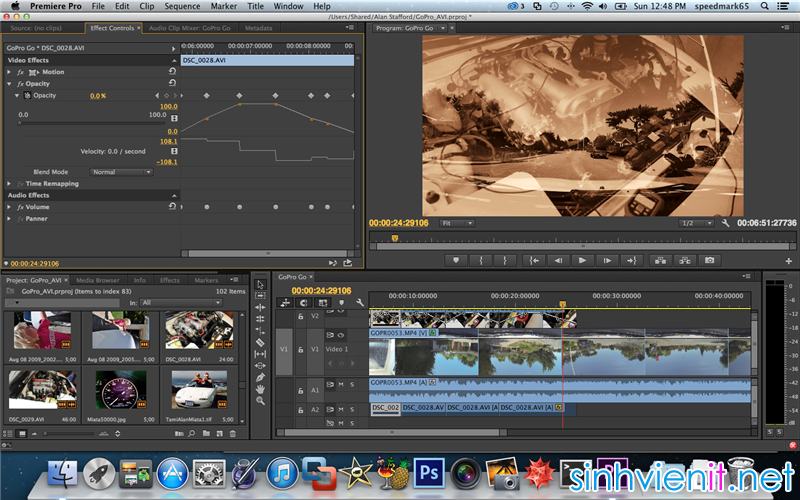This screenshot has height=500, width=800.
Task: Reset the Motion effect parameters
Action: [172, 72]
